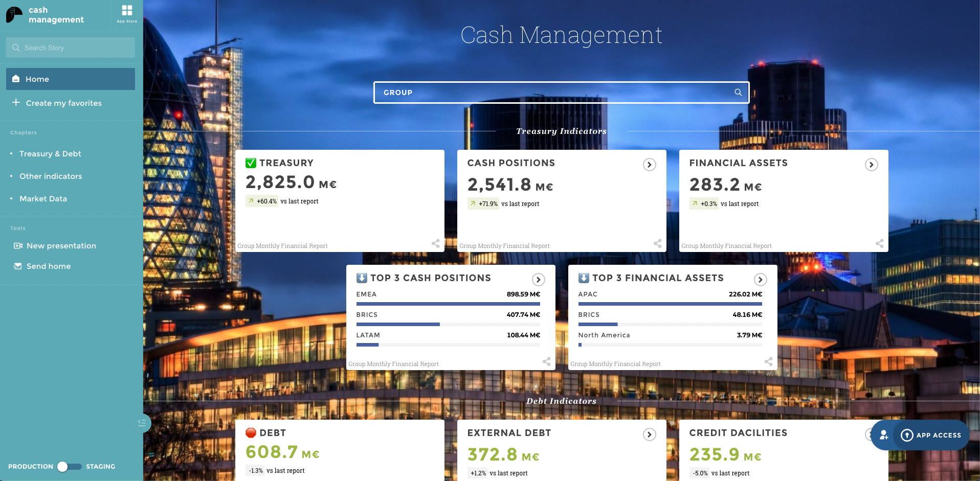The width and height of the screenshot is (980, 481).
Task: Open the Market Data chapter
Action: [43, 199]
